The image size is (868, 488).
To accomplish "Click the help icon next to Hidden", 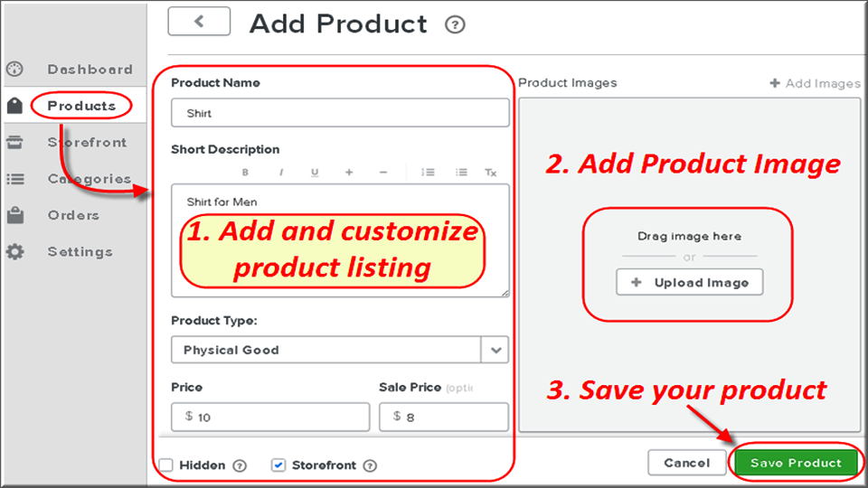I will 240,465.
